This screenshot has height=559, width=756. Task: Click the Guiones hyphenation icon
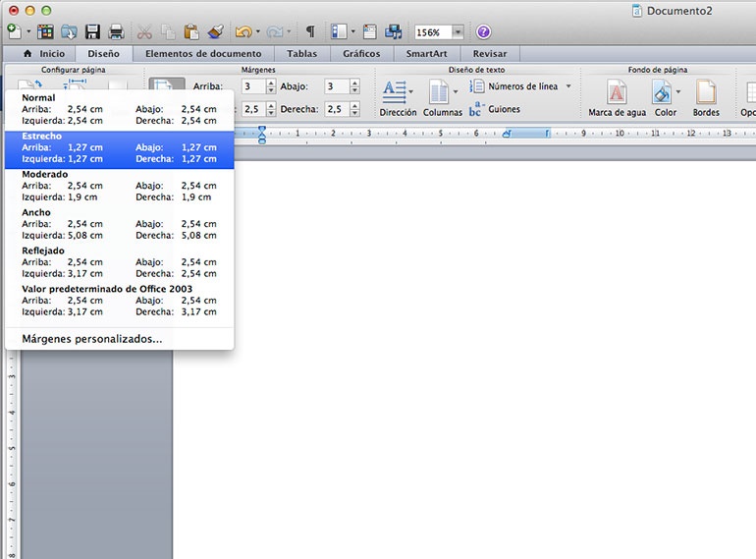pyautogui.click(x=476, y=109)
